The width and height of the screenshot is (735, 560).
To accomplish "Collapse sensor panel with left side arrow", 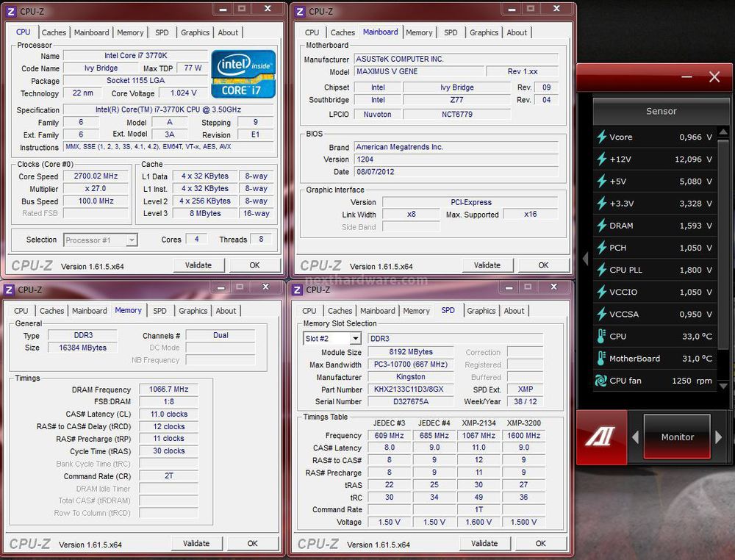I will click(x=586, y=258).
